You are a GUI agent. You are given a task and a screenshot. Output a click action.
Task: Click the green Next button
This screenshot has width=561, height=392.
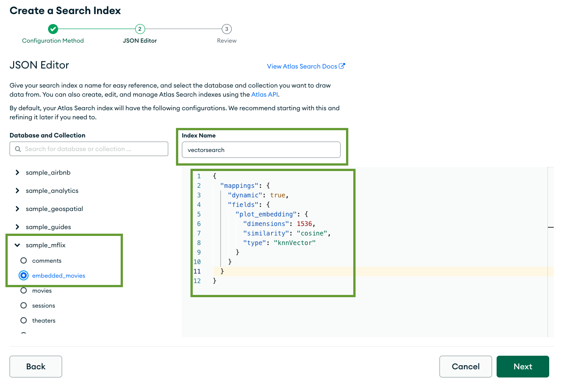523,367
